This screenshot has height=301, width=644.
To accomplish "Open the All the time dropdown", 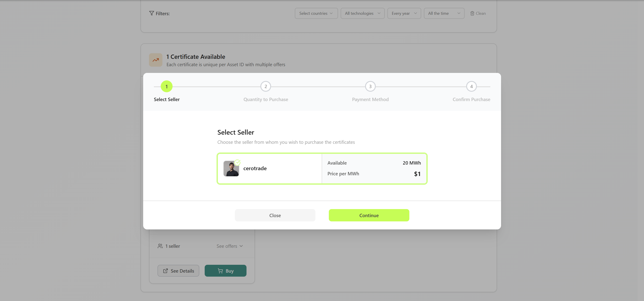I will tap(444, 13).
